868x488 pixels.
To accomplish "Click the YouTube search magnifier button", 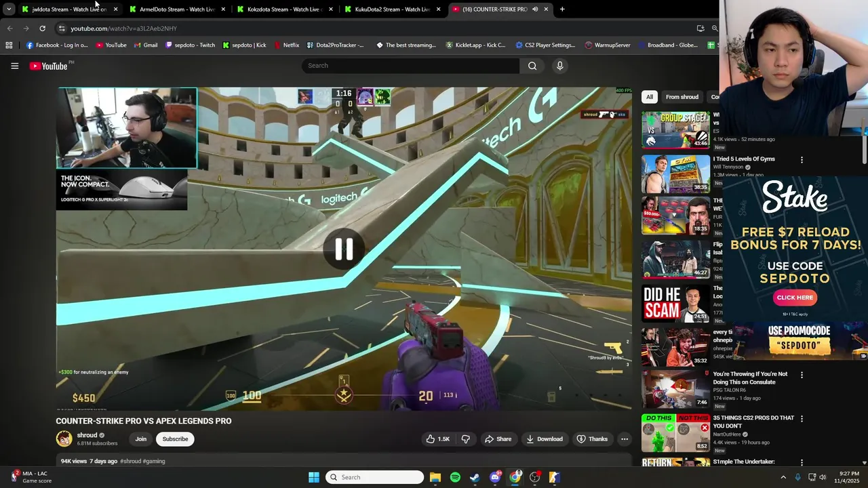I will [x=532, y=66].
